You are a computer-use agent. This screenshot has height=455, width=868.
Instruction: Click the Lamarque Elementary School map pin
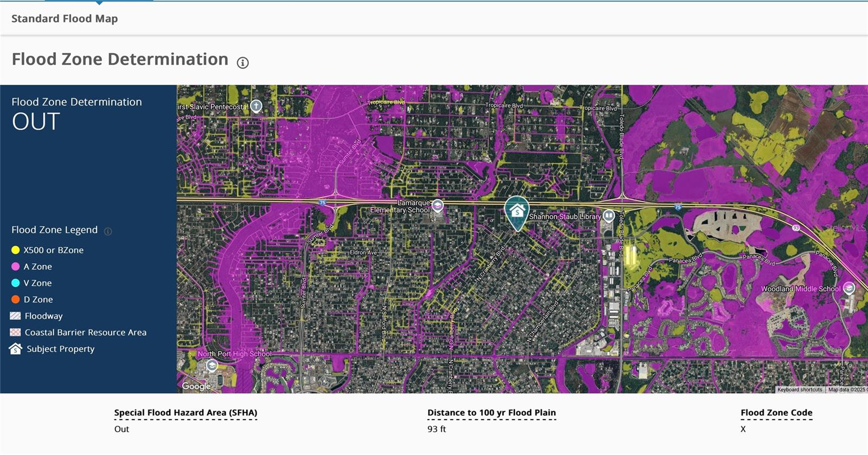[438, 205]
